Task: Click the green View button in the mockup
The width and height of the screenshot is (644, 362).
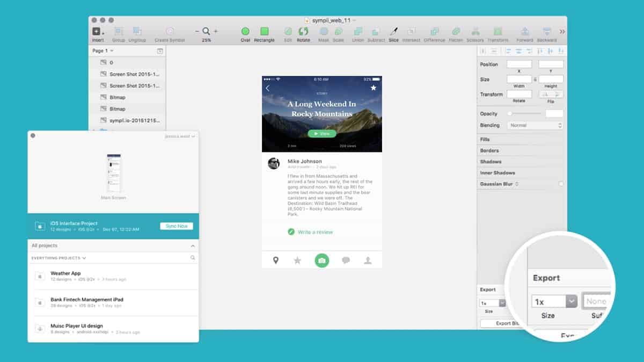Action: pyautogui.click(x=322, y=134)
